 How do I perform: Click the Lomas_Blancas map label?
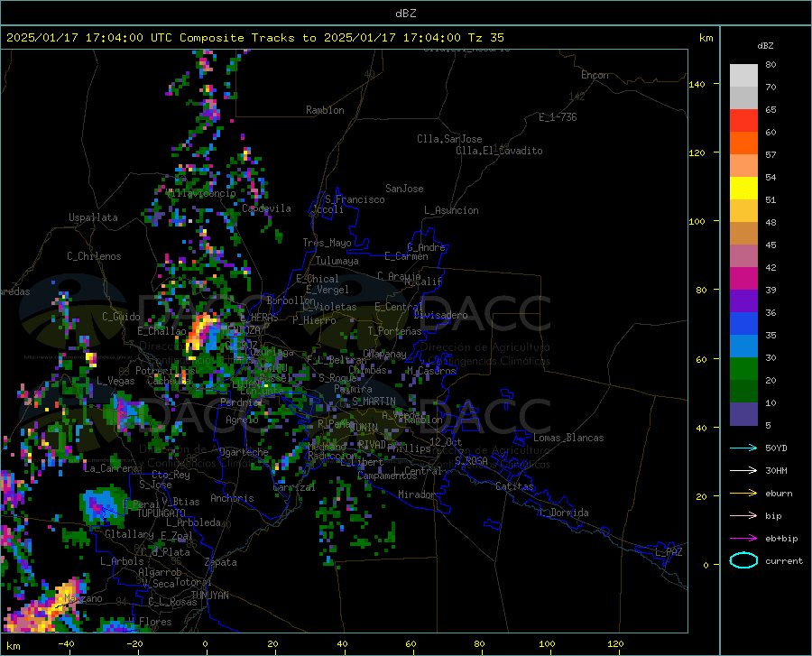click(568, 438)
